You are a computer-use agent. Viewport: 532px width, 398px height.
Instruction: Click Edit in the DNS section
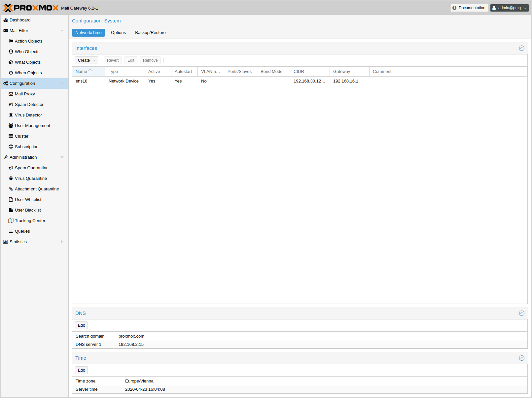point(81,325)
